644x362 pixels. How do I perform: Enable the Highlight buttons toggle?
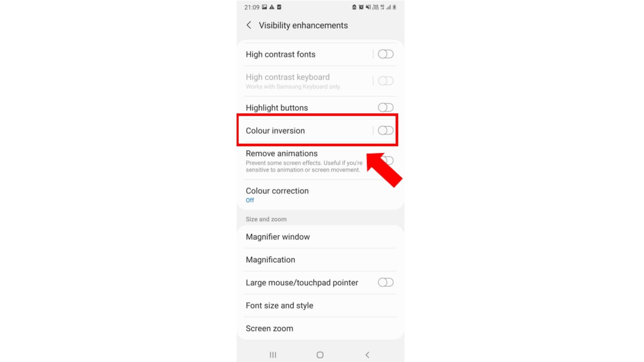[385, 107]
